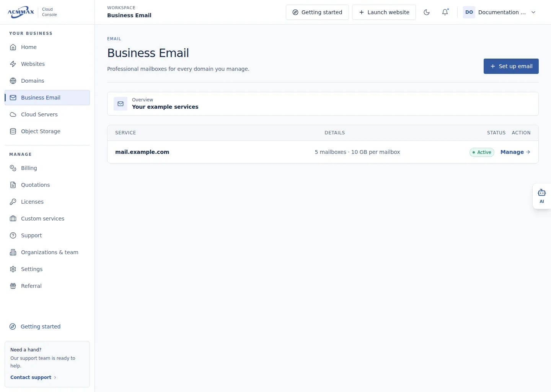Click the DO account avatar
The width and height of the screenshot is (551, 392).
469,12
